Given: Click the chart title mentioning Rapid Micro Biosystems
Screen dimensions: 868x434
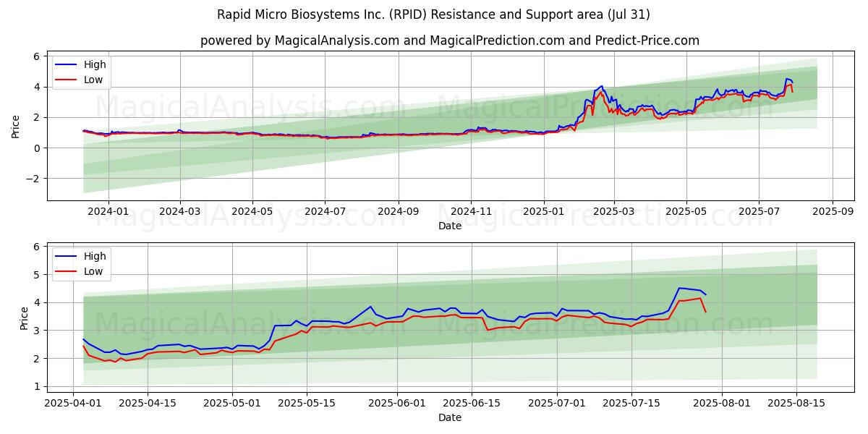Looking at the screenshot, I should pos(433,14).
